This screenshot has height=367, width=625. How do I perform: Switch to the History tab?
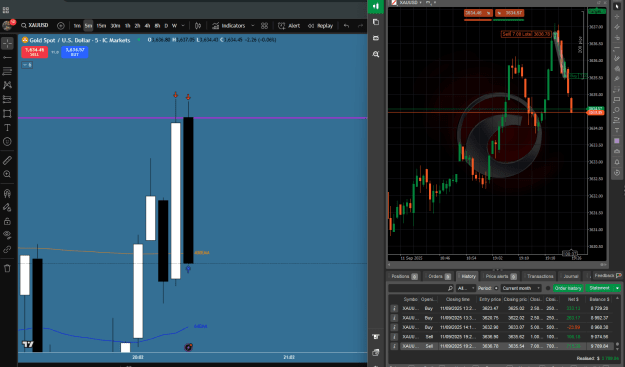(468, 276)
